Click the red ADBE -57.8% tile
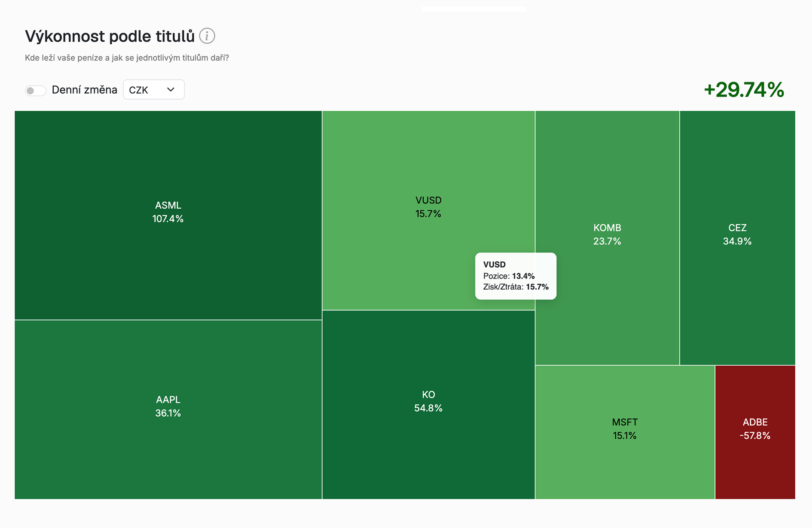812x528 pixels. [755, 432]
